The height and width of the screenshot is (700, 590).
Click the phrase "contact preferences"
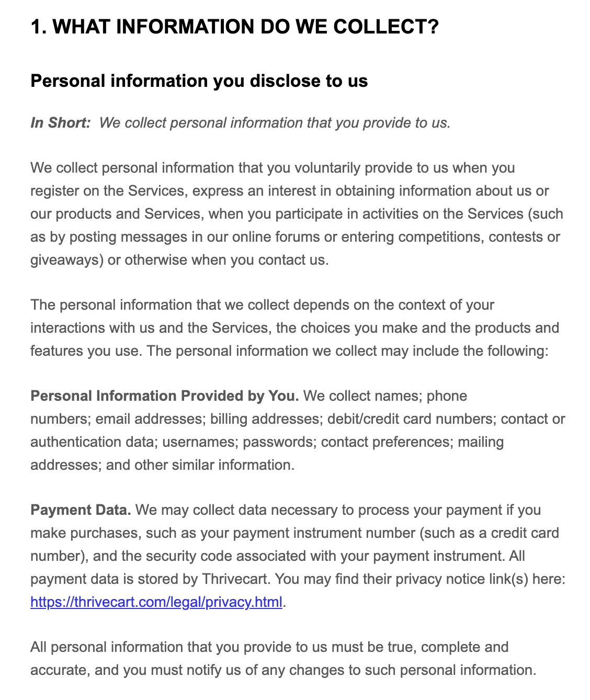(385, 442)
